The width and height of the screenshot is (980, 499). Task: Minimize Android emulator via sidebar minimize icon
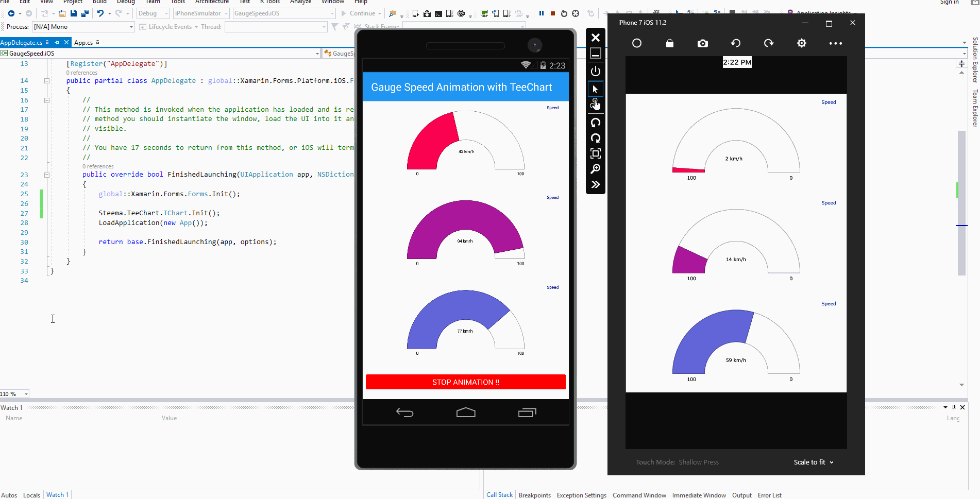(x=596, y=54)
